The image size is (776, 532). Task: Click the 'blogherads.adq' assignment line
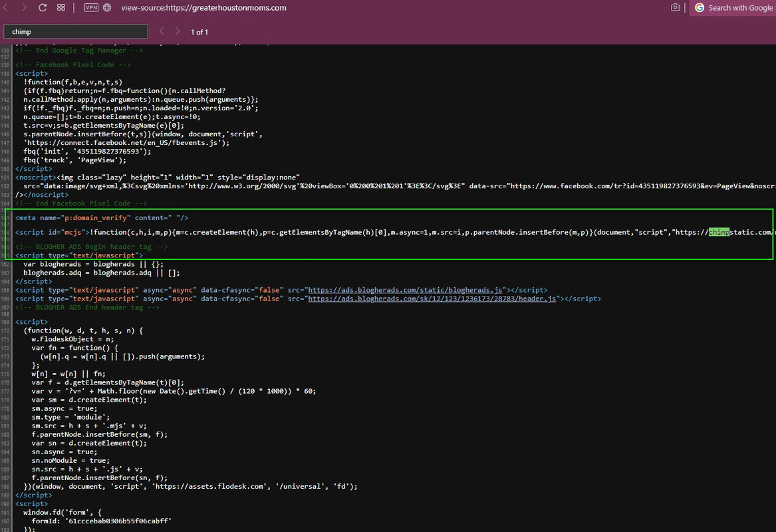pyautogui.click(x=102, y=273)
